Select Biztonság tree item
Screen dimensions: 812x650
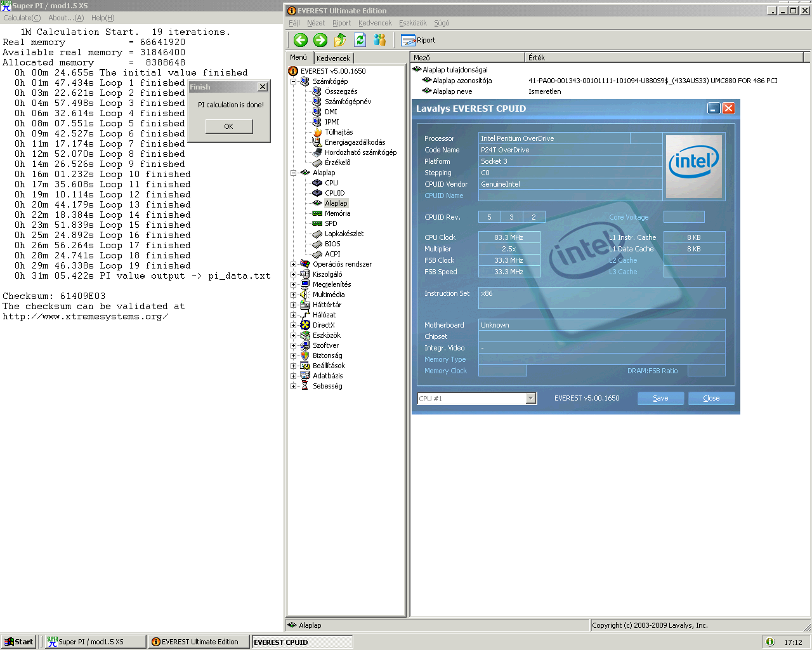(327, 355)
